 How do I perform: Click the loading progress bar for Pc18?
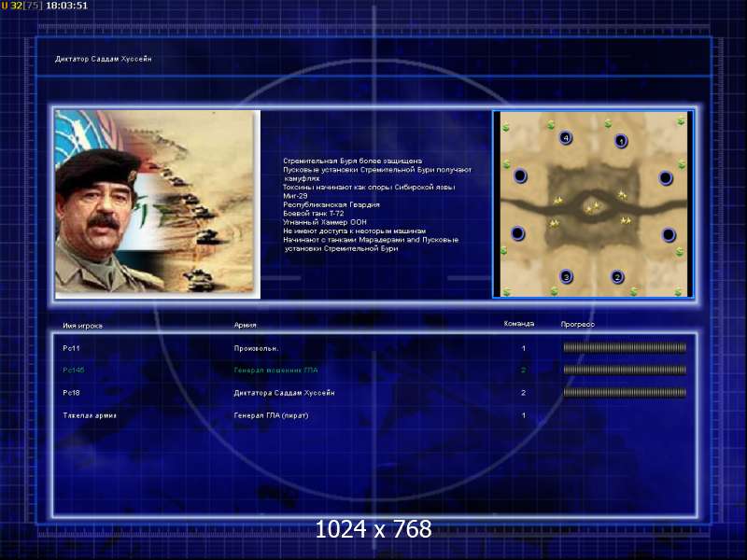click(625, 393)
